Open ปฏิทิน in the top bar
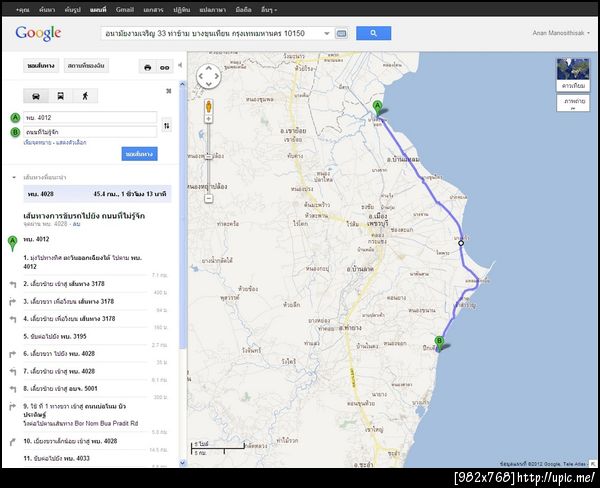The width and height of the screenshot is (600, 488). (181, 10)
